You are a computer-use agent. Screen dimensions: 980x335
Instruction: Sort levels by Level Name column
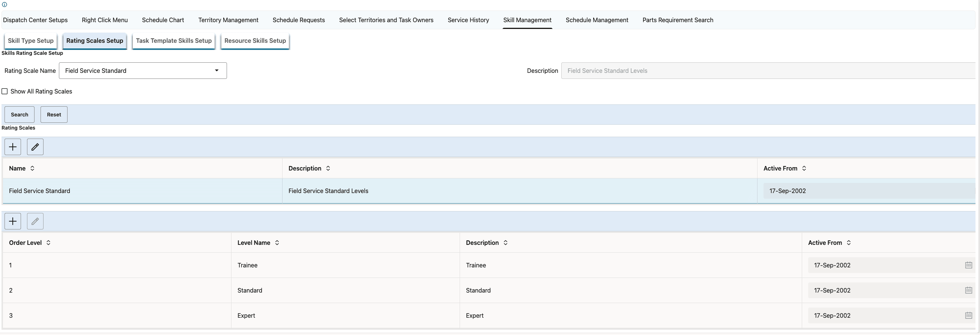[277, 243]
